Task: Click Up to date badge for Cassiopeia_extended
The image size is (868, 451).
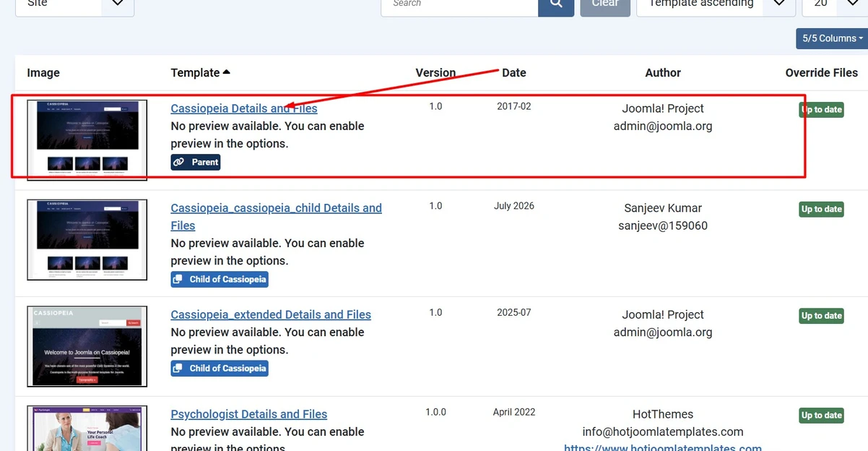Action: pos(822,315)
